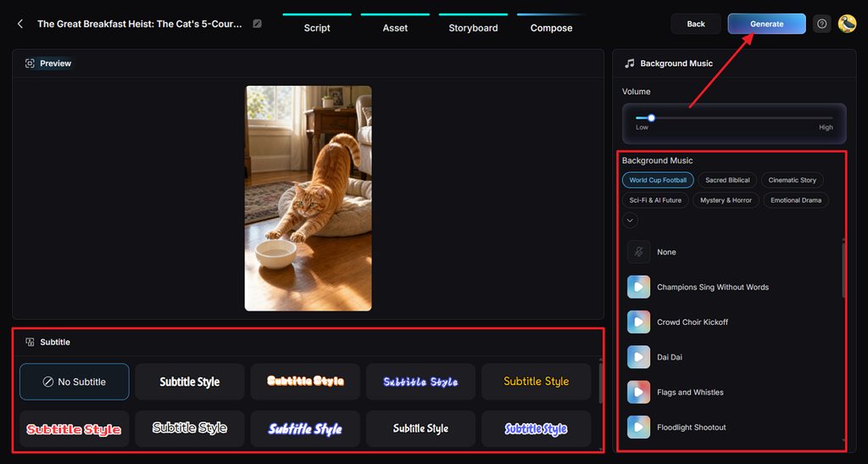Play the Flags and Whistles track

point(638,392)
